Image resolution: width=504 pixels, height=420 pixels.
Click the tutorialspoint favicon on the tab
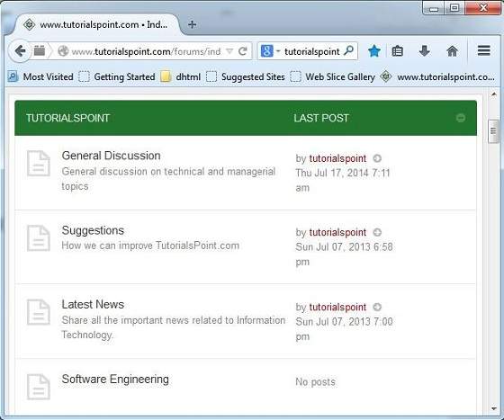point(29,24)
